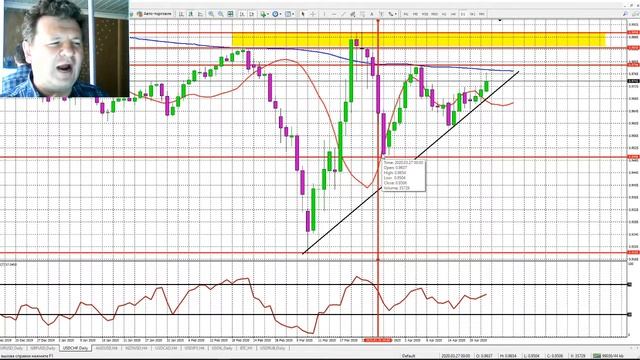The width and height of the screenshot is (640, 360).
Task: Open the periods clock dropdown
Action: pos(276,14)
